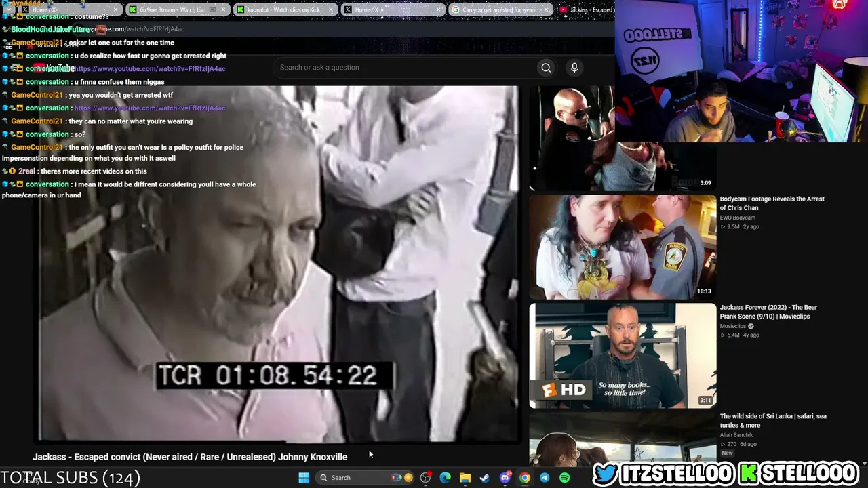This screenshot has width=868, height=488.
Task: Click the YouTube link in chat after 'u do realize'
Action: pyautogui.click(x=150, y=69)
